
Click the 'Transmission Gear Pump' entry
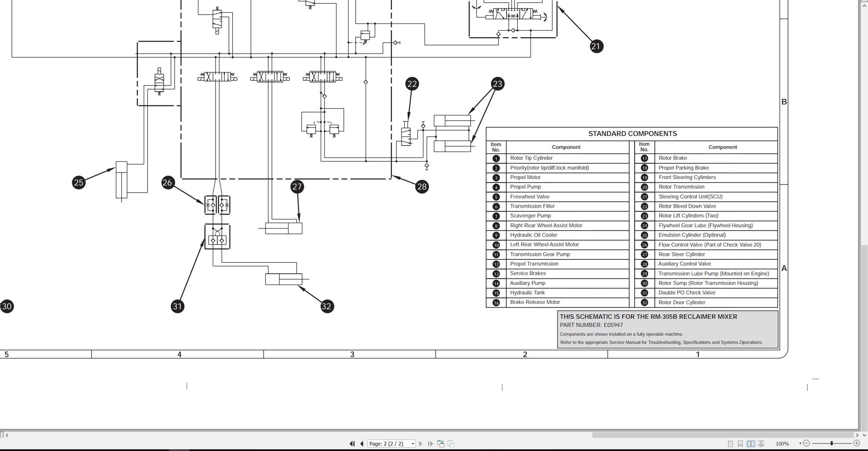point(540,254)
